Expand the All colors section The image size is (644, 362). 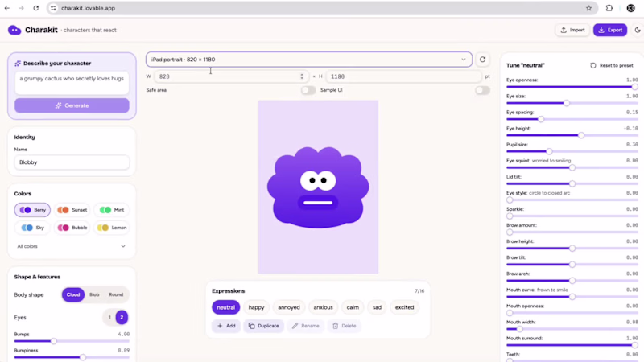(72, 246)
